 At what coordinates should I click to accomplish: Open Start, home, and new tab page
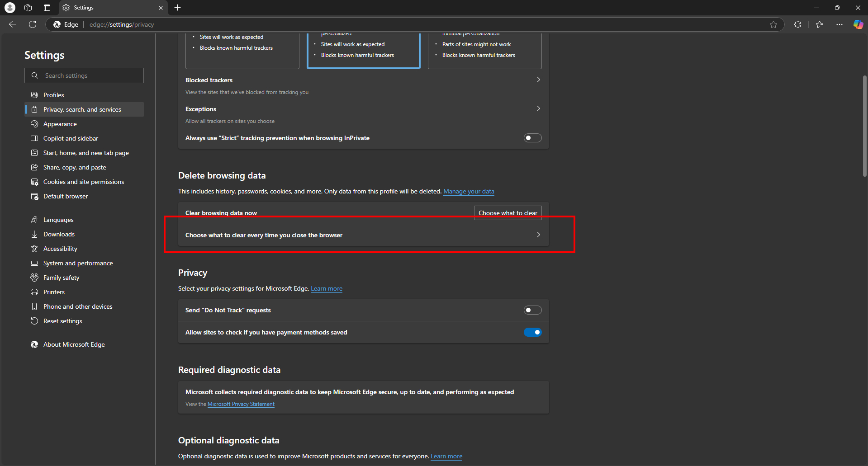(x=84, y=153)
